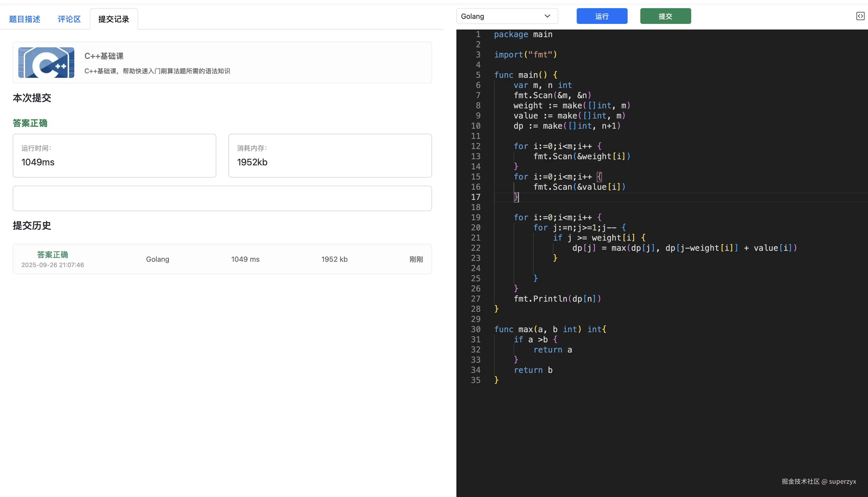Click the code panel expand icon
This screenshot has height=497, width=868.
pyautogui.click(x=860, y=16)
